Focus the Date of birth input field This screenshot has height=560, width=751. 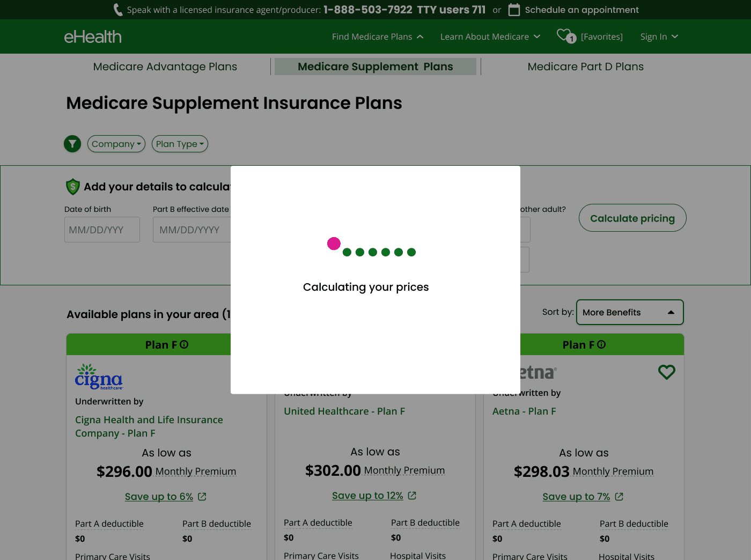[102, 230]
